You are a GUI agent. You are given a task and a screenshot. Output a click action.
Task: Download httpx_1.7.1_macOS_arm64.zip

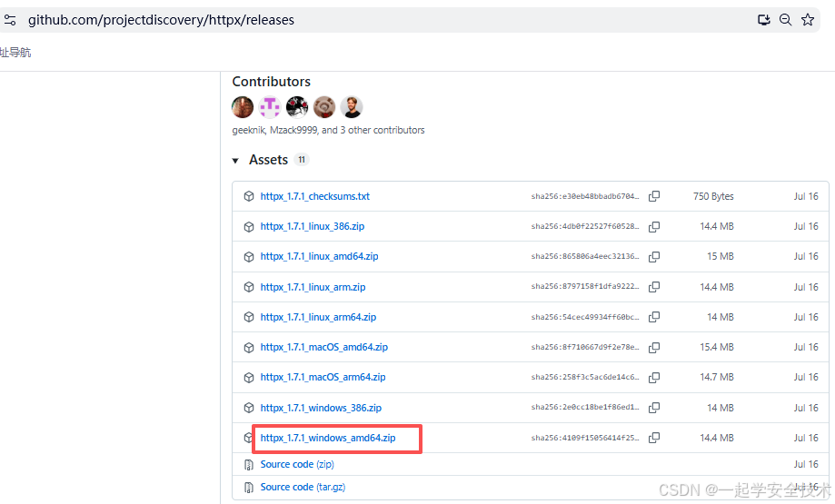pos(323,377)
